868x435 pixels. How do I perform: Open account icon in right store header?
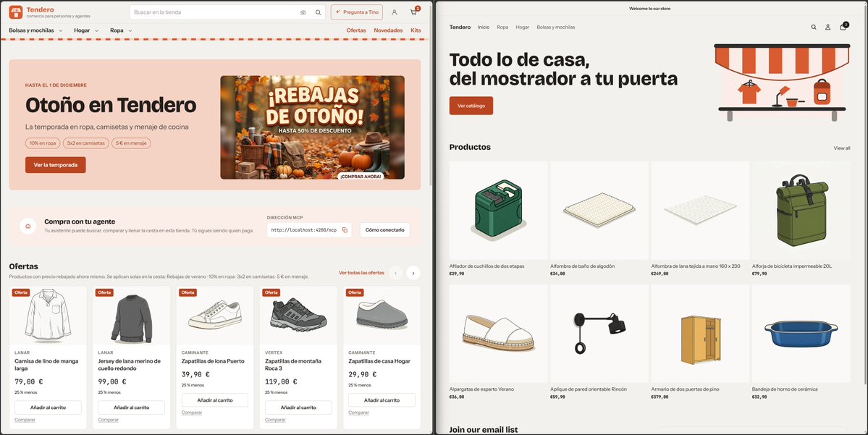(x=827, y=27)
